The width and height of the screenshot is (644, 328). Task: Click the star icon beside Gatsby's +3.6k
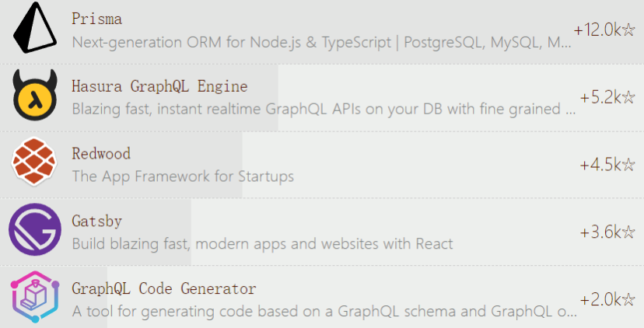[630, 232]
